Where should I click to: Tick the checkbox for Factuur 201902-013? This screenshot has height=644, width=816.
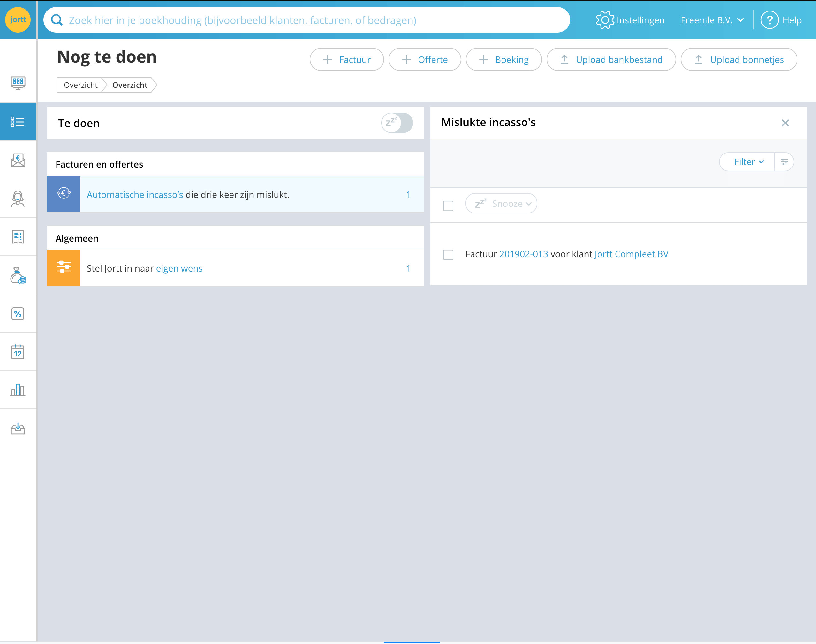[x=448, y=255]
